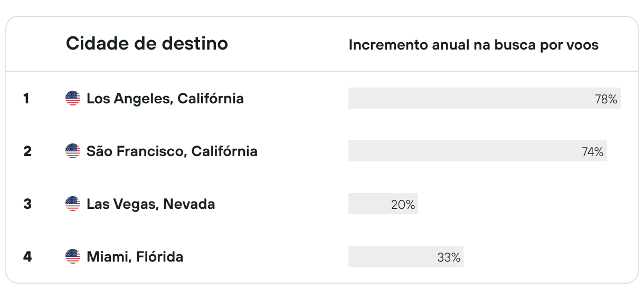This screenshot has width=644, height=289.
Task: Click the 33% percentage label
Action: tap(449, 258)
